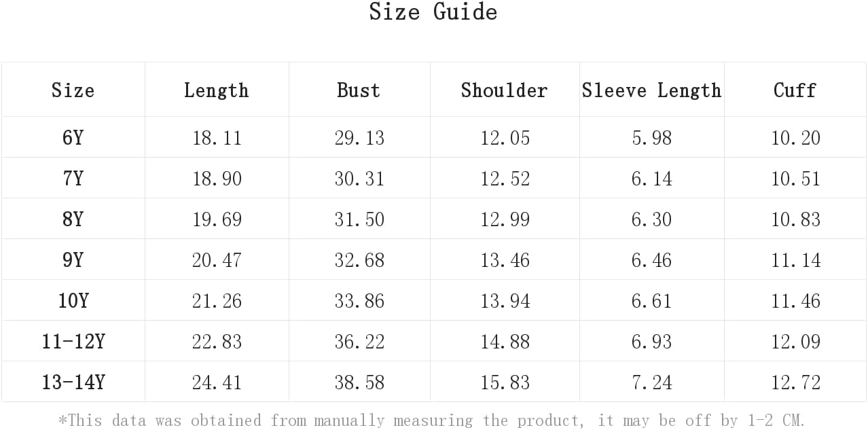Select the 7Y size row label

[x=73, y=179]
